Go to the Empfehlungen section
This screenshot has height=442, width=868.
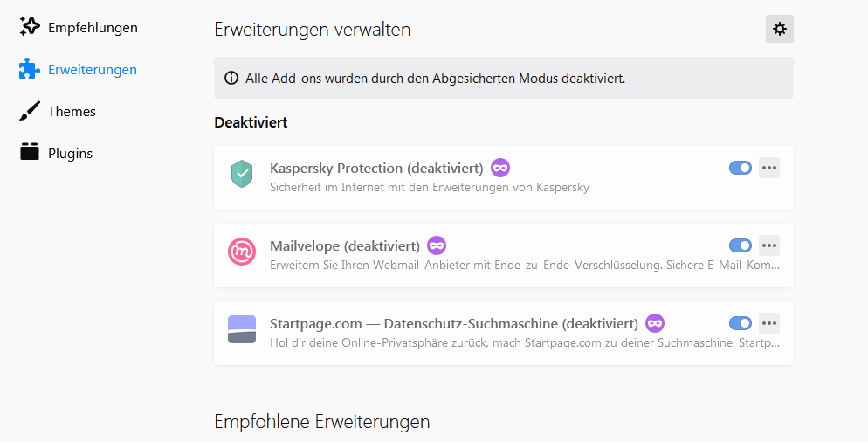tap(92, 28)
